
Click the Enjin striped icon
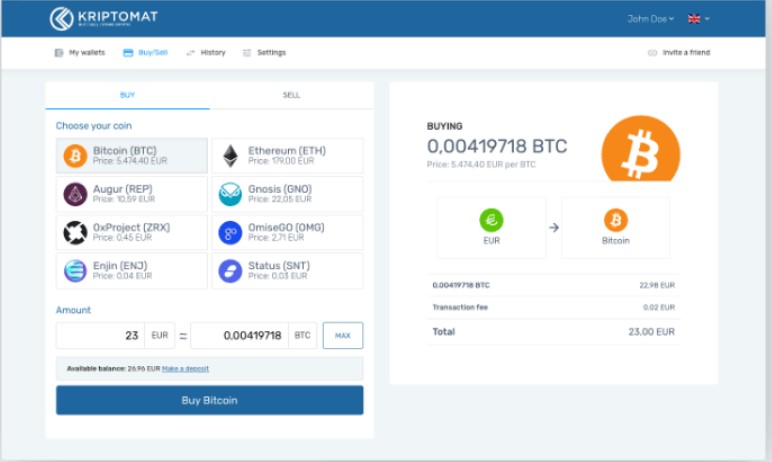(75, 271)
